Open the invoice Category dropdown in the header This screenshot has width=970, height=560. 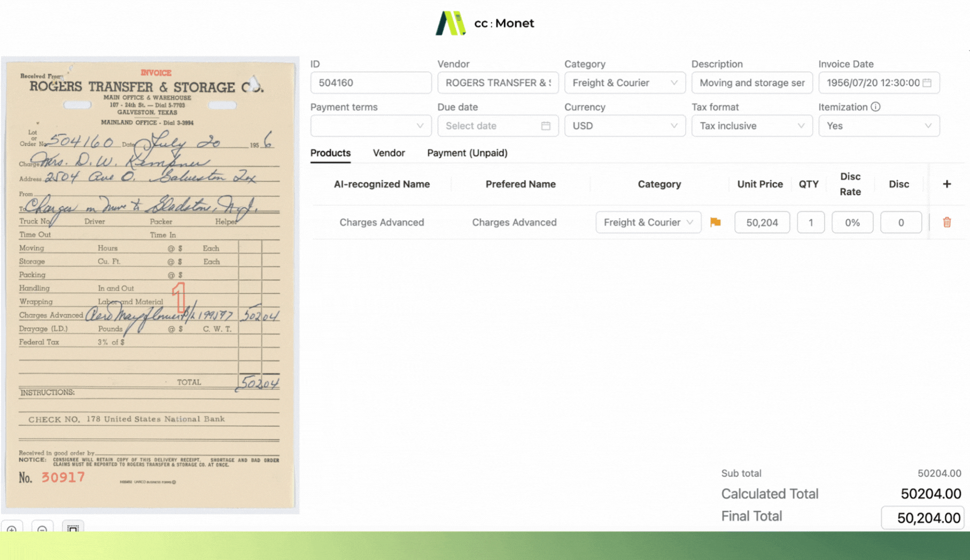pos(625,83)
